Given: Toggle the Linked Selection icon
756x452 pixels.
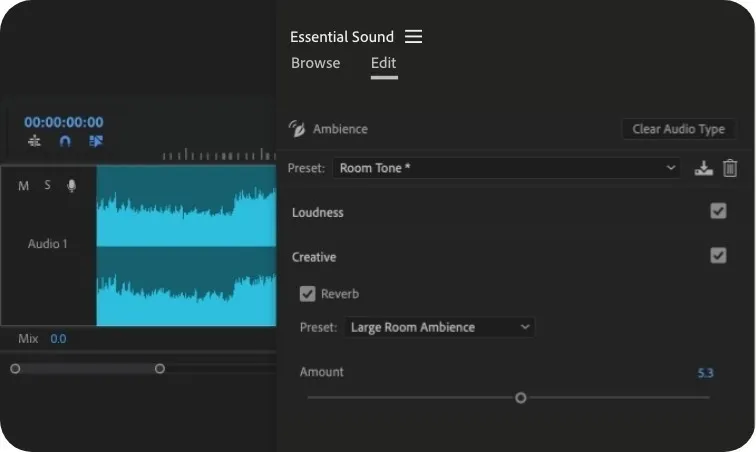Looking at the screenshot, I should [x=96, y=141].
